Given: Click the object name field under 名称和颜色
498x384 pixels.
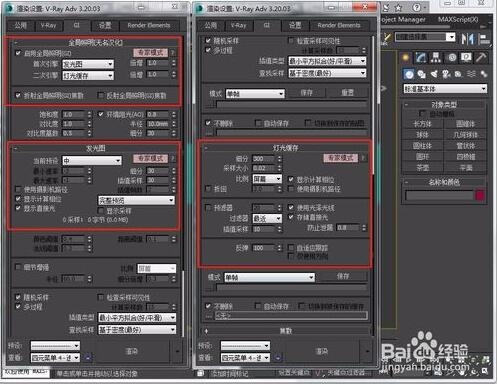Looking at the screenshot, I should [439, 195].
